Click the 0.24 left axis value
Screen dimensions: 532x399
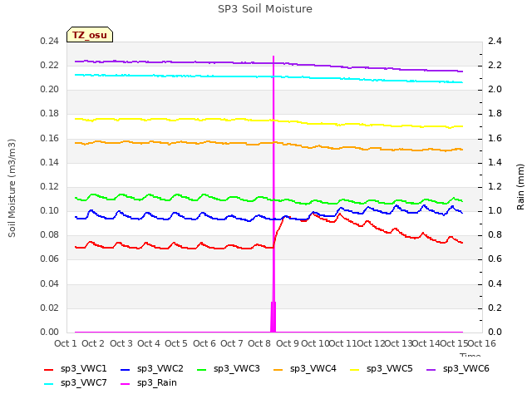tap(49, 41)
